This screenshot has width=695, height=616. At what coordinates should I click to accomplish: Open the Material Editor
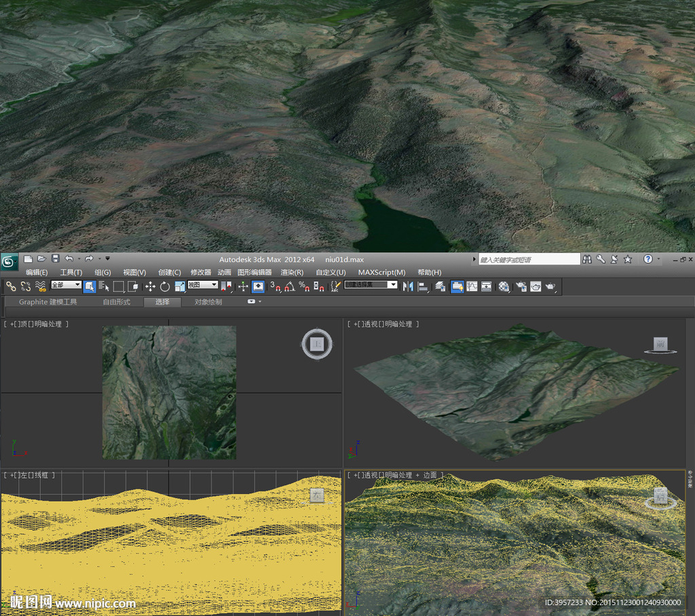pyautogui.click(x=504, y=287)
